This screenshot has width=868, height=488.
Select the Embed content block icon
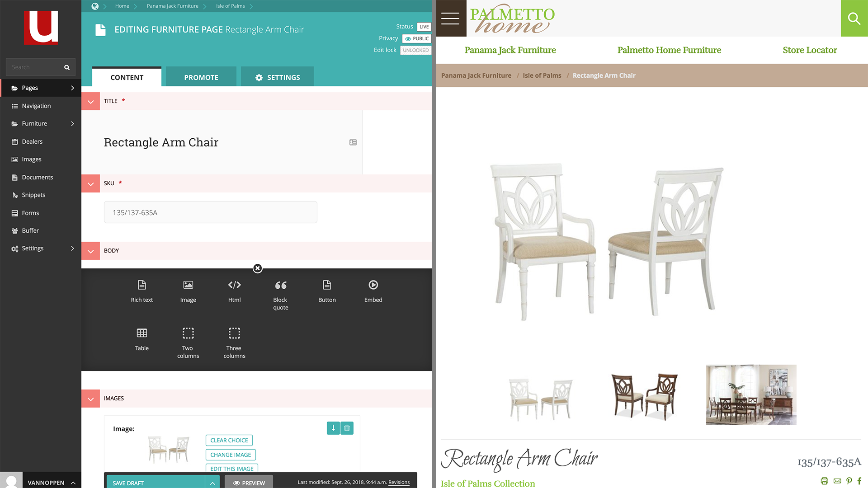(372, 284)
